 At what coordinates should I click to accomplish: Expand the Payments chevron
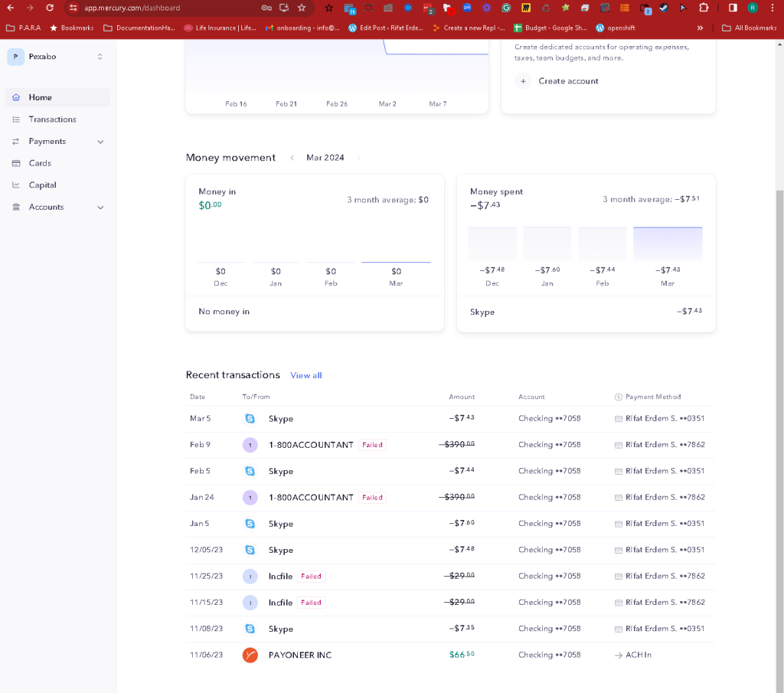point(100,142)
